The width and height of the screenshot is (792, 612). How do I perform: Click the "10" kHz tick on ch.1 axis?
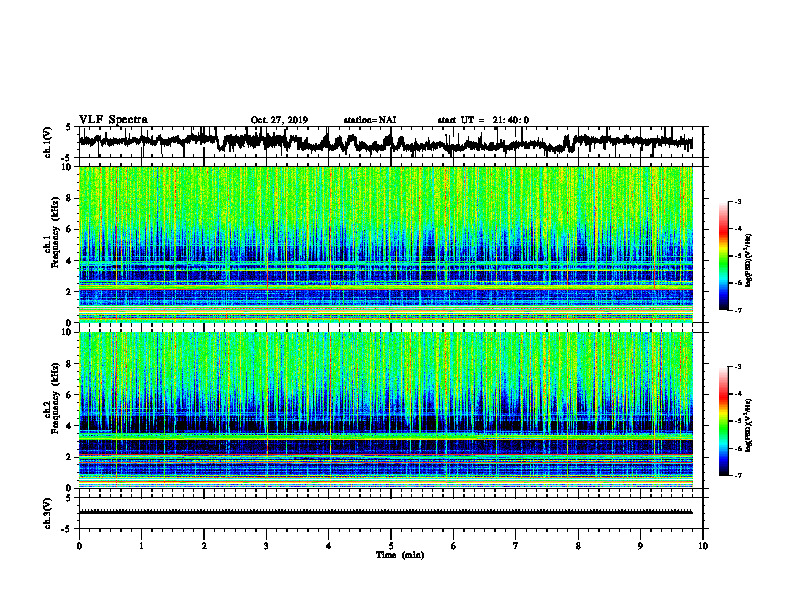pyautogui.click(x=67, y=167)
